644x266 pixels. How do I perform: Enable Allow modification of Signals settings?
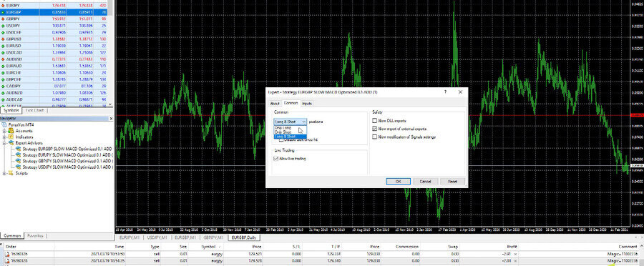click(x=374, y=137)
